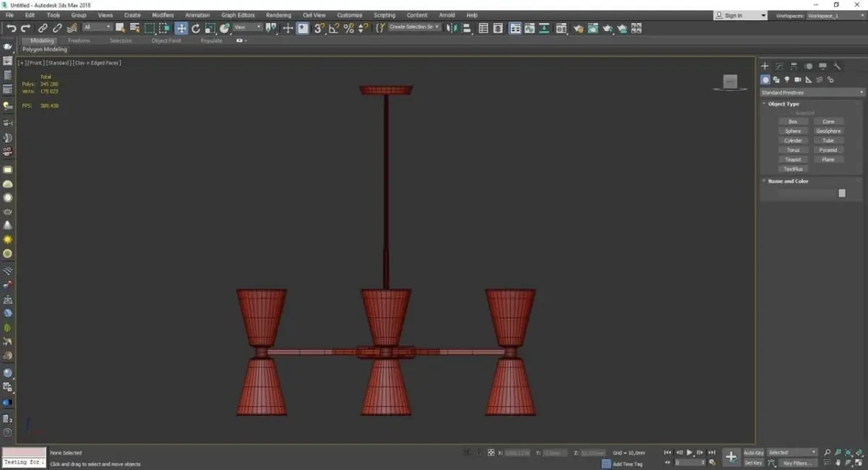Toggle Keyboard Shortcut Override button
Image resolution: width=868 pixels, height=470 pixels.
tap(302, 28)
